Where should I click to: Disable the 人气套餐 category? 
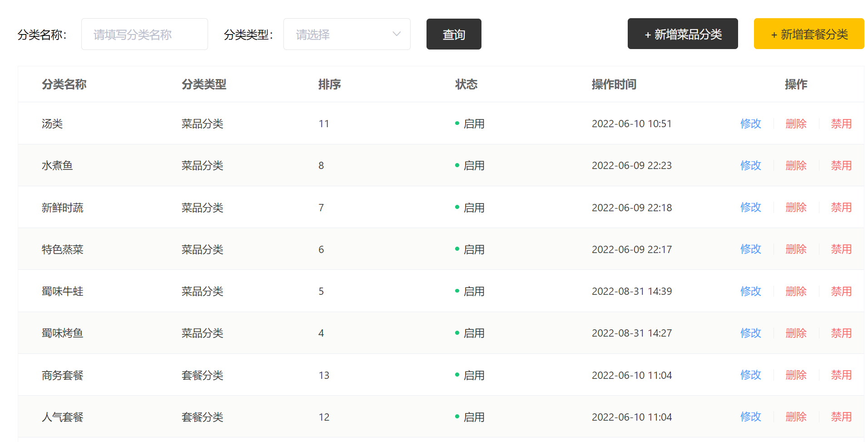841,417
